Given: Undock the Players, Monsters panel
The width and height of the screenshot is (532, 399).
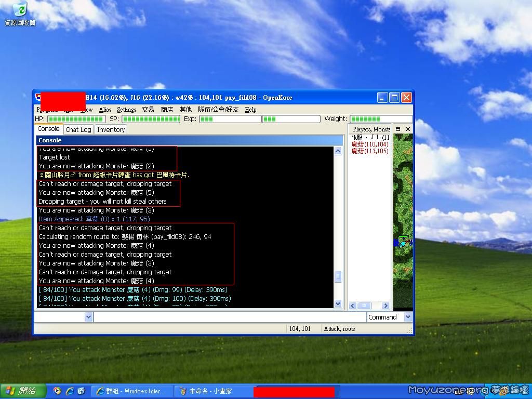Looking at the screenshot, I should click(x=398, y=129).
